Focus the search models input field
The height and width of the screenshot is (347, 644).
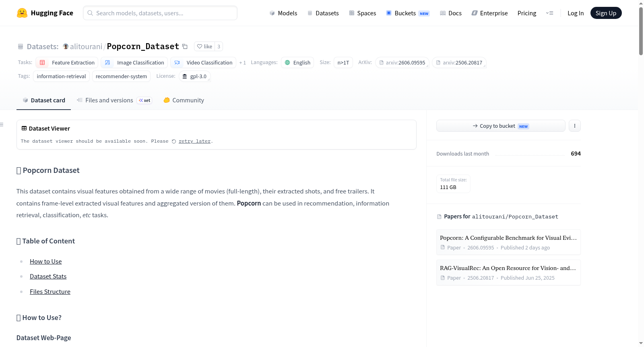[x=160, y=13]
